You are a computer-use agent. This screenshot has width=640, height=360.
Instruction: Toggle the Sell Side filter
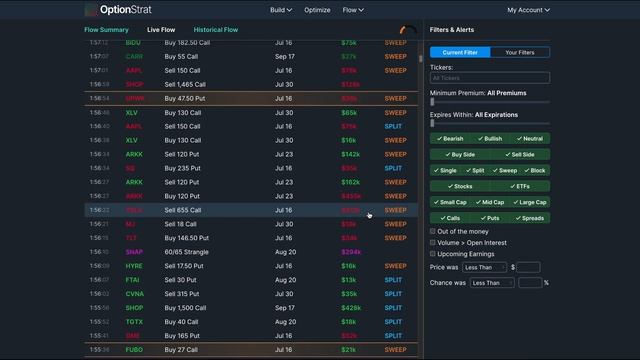pyautogui.click(x=520, y=155)
